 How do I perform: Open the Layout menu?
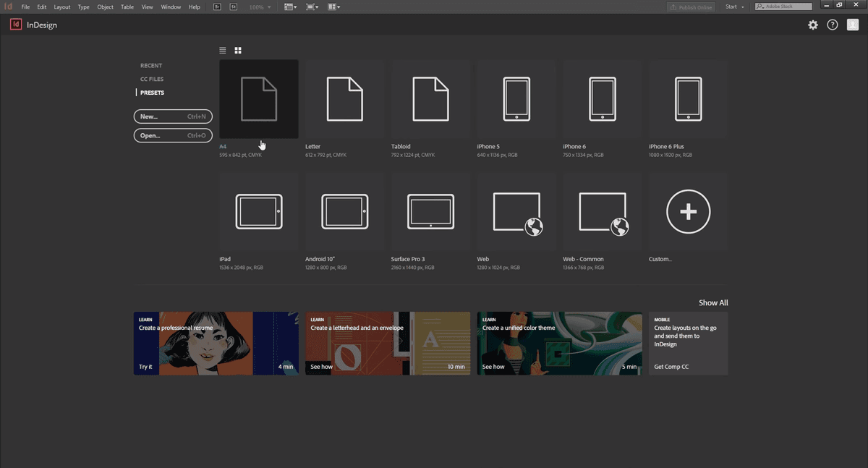[62, 7]
